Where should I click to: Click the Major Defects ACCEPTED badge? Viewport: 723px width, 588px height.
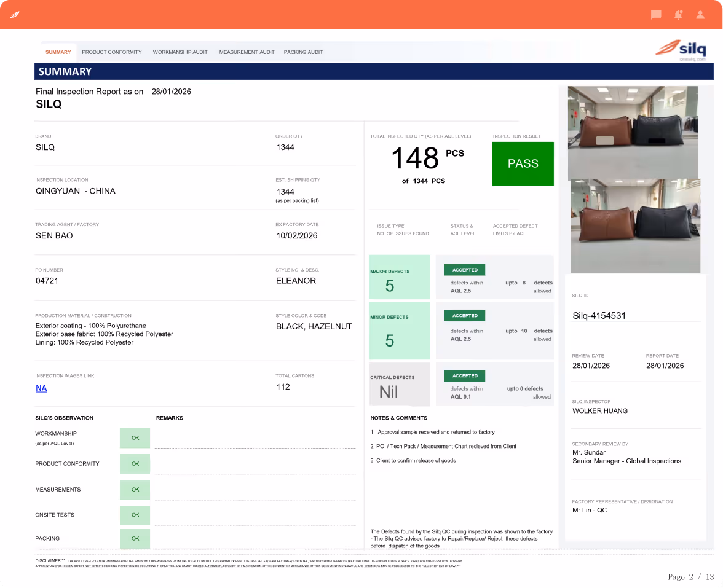(464, 270)
